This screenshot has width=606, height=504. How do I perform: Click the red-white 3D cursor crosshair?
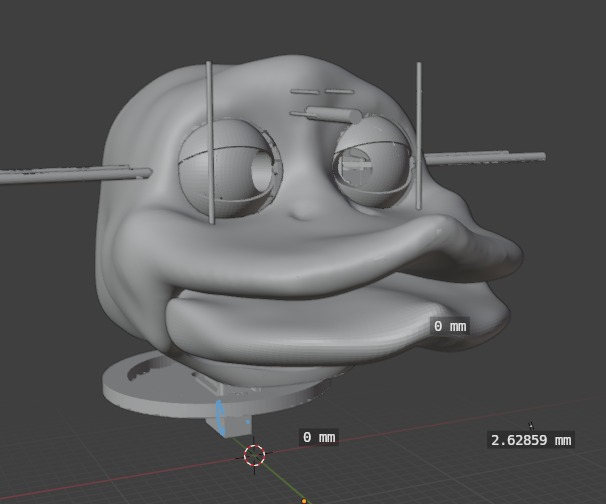click(x=254, y=455)
